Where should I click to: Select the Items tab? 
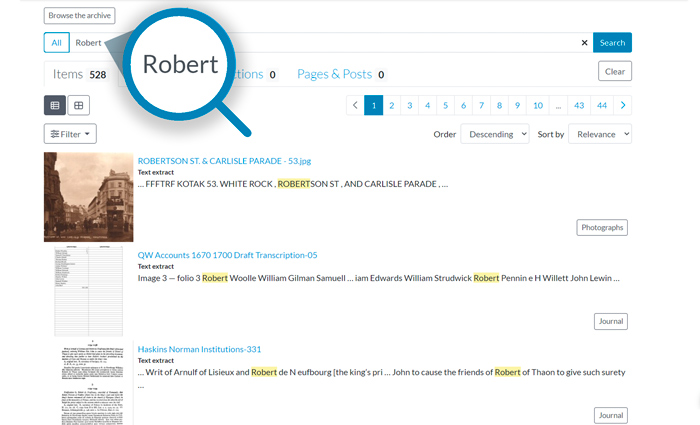(79, 74)
